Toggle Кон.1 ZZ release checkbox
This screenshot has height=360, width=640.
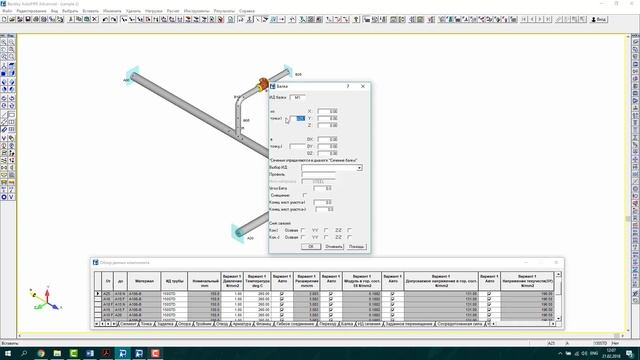349,230
